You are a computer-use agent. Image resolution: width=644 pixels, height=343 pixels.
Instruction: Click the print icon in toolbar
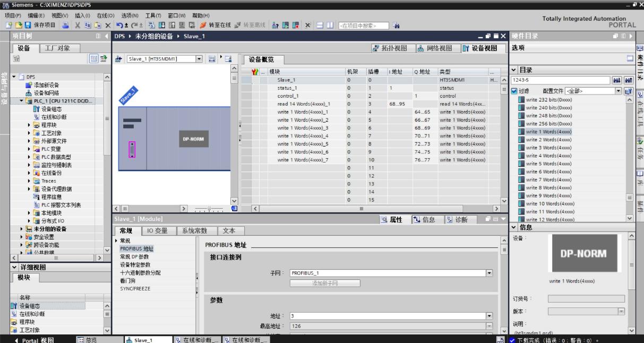(66, 25)
